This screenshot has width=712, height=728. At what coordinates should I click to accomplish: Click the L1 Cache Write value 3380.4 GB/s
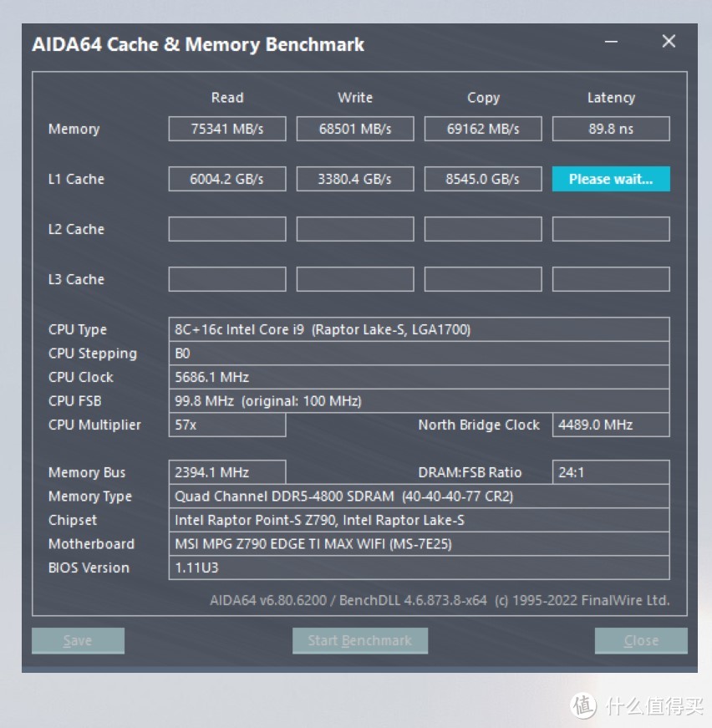355,179
